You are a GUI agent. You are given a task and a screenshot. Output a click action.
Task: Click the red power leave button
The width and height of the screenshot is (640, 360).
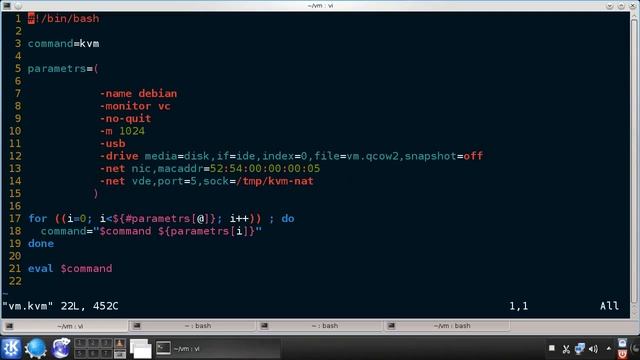click(622, 354)
